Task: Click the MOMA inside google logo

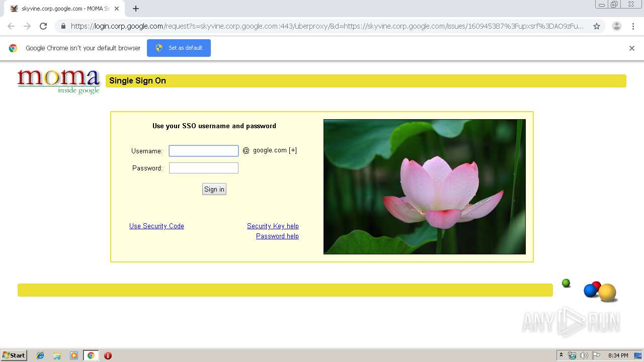Action: point(58,81)
